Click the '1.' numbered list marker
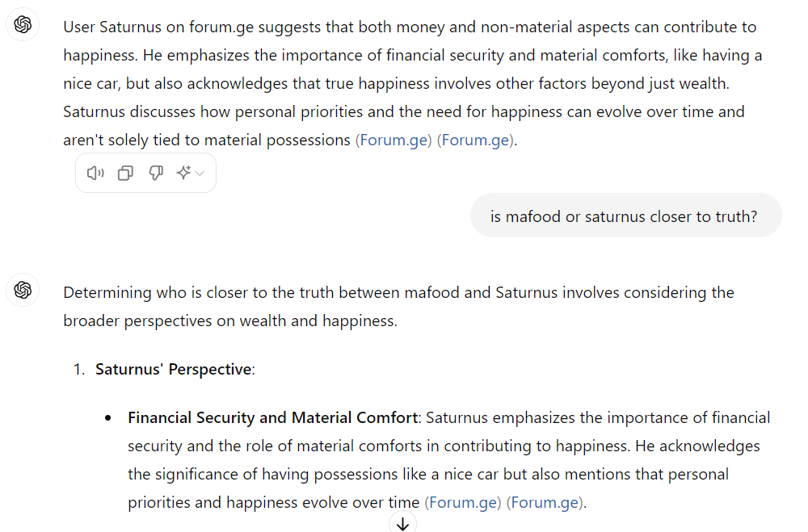 coord(79,369)
